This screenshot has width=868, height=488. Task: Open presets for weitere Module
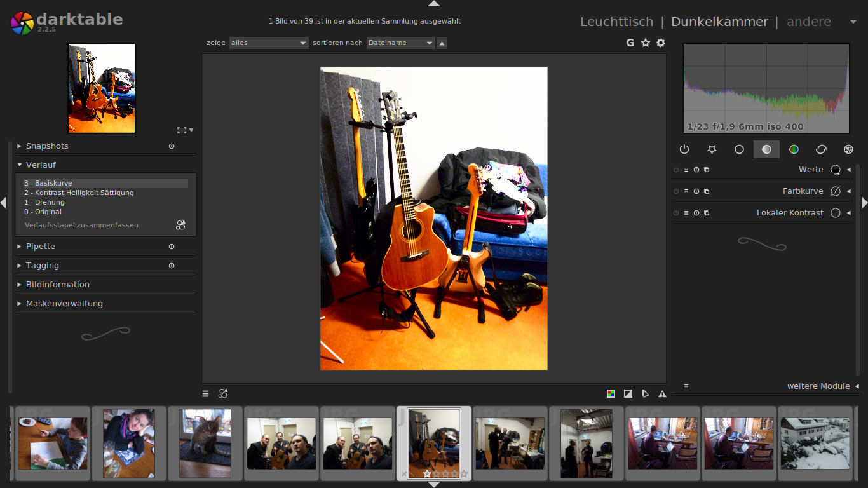[686, 386]
